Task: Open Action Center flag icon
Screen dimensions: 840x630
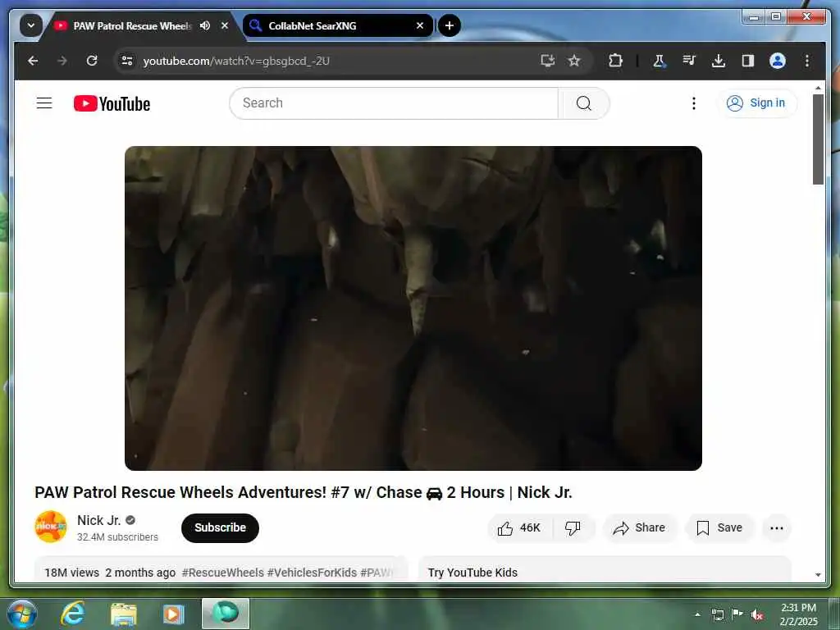Action: click(x=737, y=614)
